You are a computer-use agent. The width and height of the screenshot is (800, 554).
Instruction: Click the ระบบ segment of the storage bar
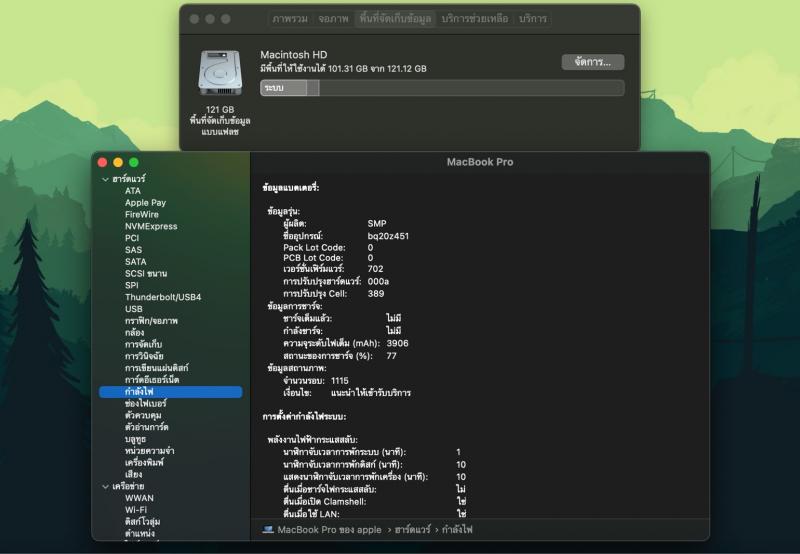click(x=284, y=88)
